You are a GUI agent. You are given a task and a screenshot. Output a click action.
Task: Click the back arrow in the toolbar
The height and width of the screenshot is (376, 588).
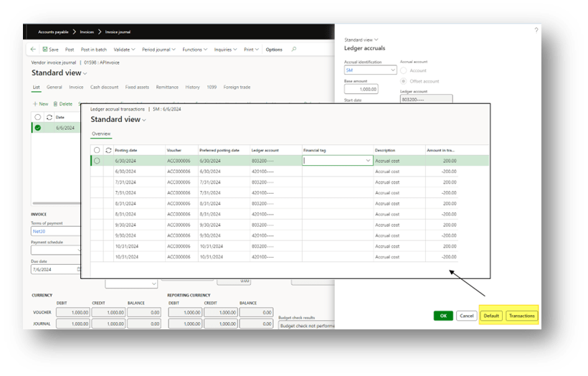click(x=34, y=50)
